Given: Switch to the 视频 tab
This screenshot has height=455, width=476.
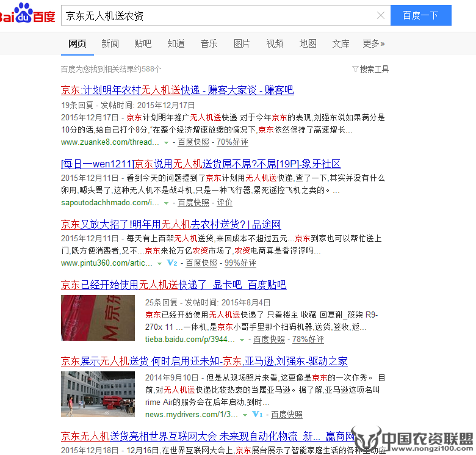Looking at the screenshot, I should pyautogui.click(x=275, y=43).
